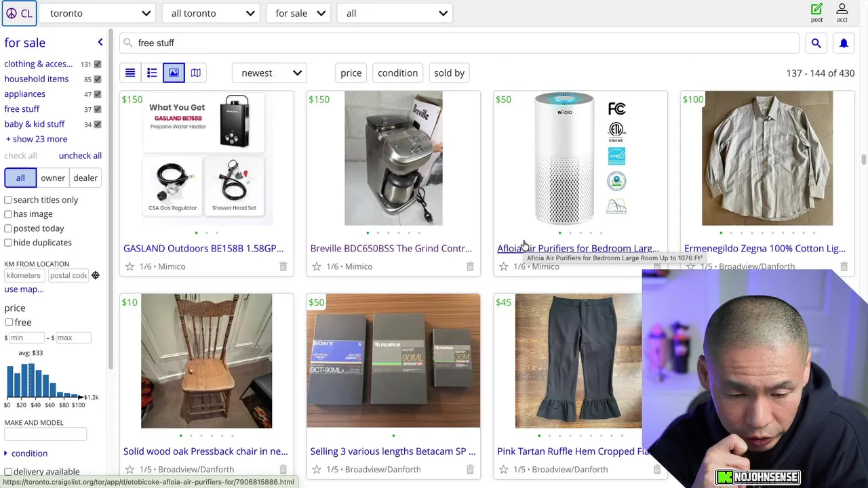Screen dimensions: 868x488
Task: Favorite the Afloia Air Purifiers star
Action: tap(504, 266)
